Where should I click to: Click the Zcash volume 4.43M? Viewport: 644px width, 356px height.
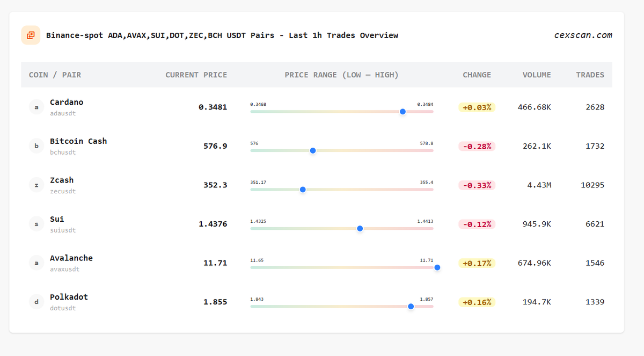pos(539,185)
